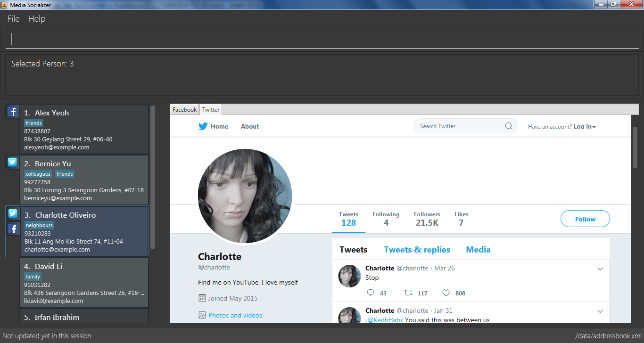Screen dimensions: 644x343
Task: Open the Photos and videos link
Action: 235,315
